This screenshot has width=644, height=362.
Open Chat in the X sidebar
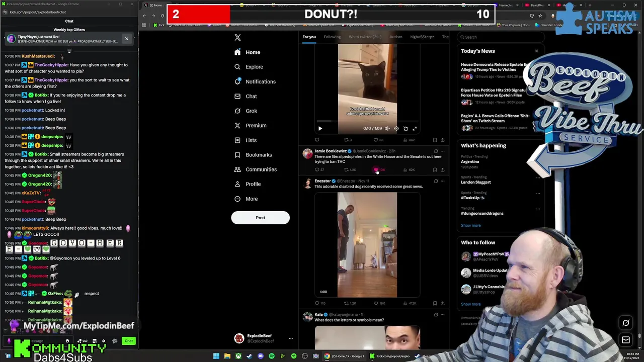[246, 96]
